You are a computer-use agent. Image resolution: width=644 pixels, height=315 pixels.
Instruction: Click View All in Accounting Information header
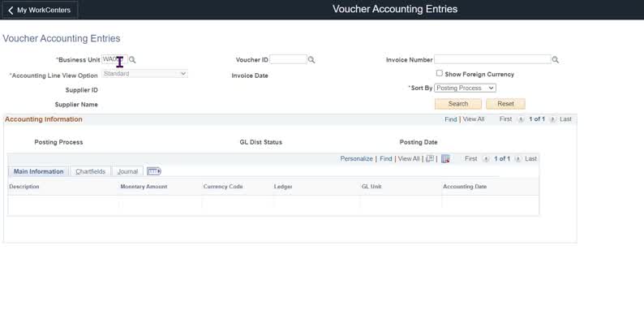[x=474, y=119]
